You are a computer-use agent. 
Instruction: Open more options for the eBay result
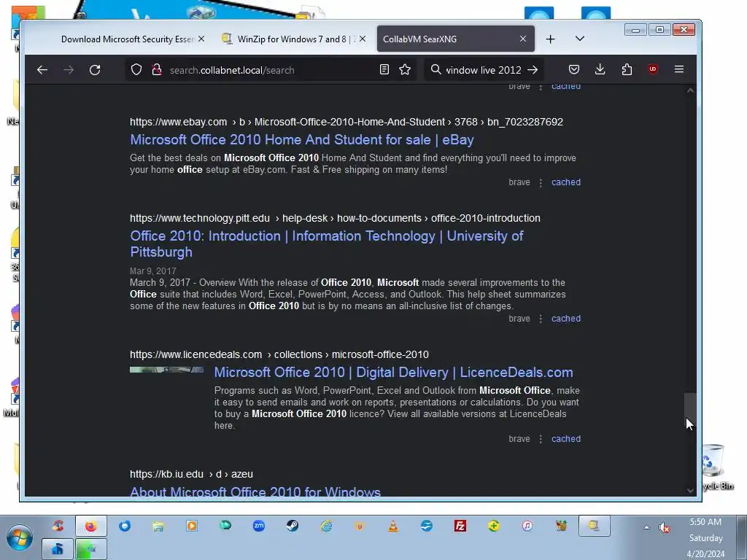pyautogui.click(x=541, y=183)
